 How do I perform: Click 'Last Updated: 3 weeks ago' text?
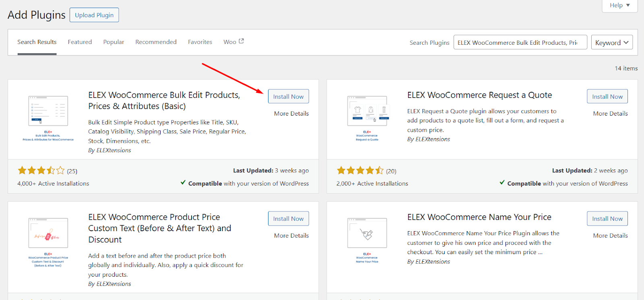coord(271,171)
